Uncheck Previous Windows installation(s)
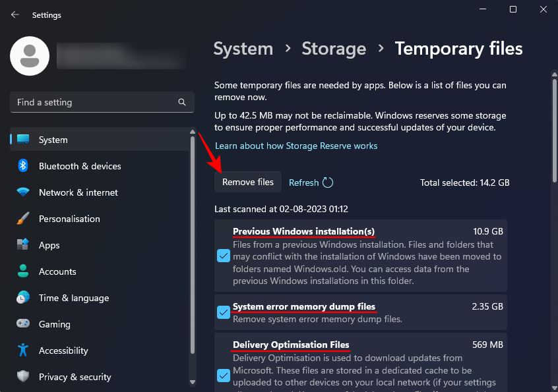Screen dimensions: 558x392 pos(223,256)
